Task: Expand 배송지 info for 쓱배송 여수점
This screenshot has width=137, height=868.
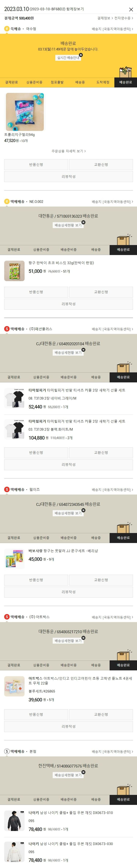Action: (113, 29)
